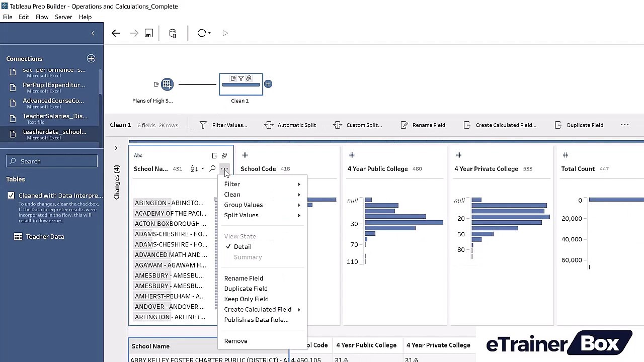Click the run flow play icon
Viewport: 644px width, 362px height.
click(225, 33)
